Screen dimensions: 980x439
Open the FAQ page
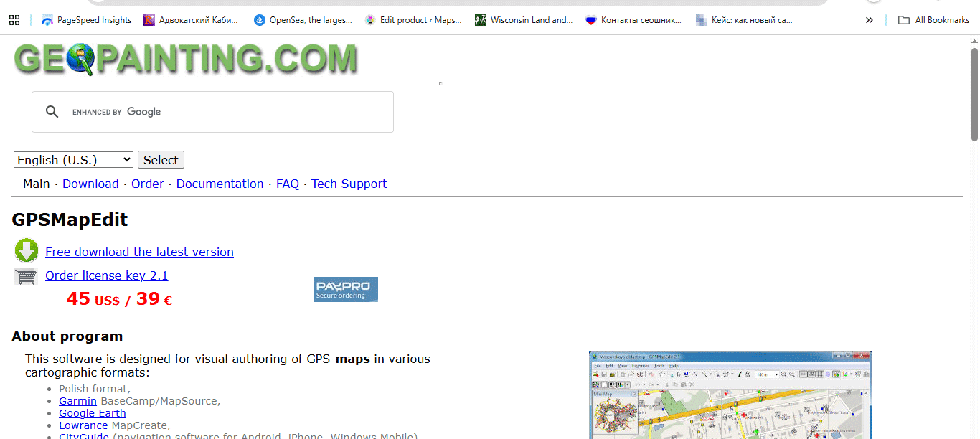click(287, 184)
